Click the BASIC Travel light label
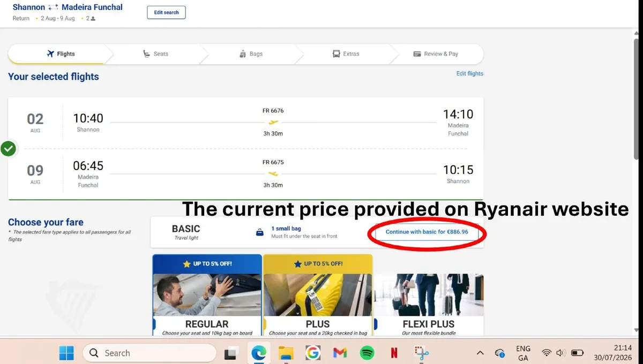643x364 pixels. (186, 232)
